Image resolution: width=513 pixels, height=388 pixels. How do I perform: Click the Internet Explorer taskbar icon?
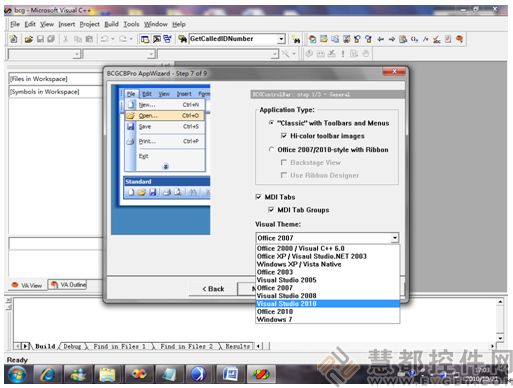pyautogui.click(x=48, y=375)
